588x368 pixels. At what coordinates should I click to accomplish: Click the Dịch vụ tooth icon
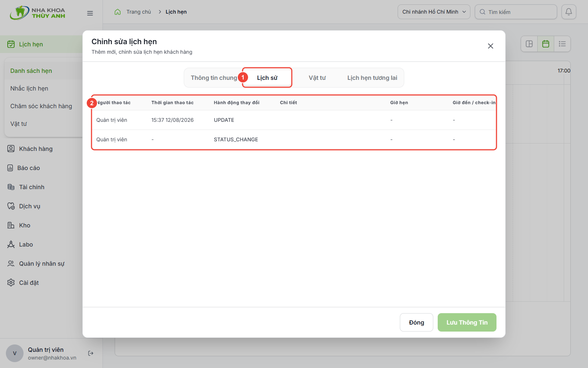[x=11, y=206]
